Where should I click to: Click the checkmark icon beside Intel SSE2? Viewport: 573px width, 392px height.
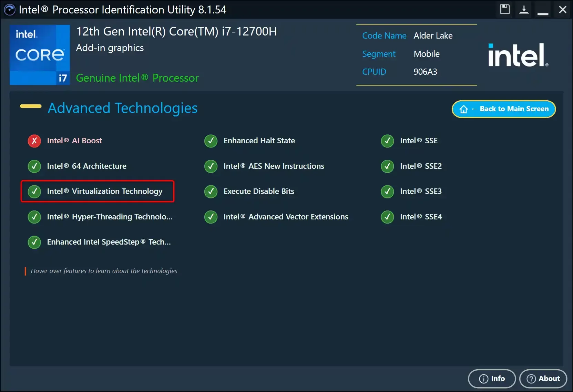387,166
